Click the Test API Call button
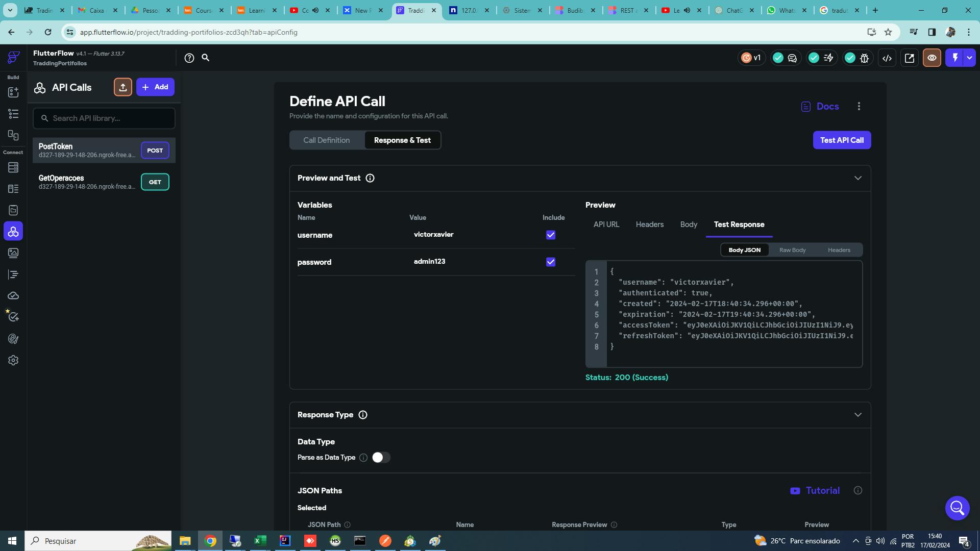 (x=841, y=140)
